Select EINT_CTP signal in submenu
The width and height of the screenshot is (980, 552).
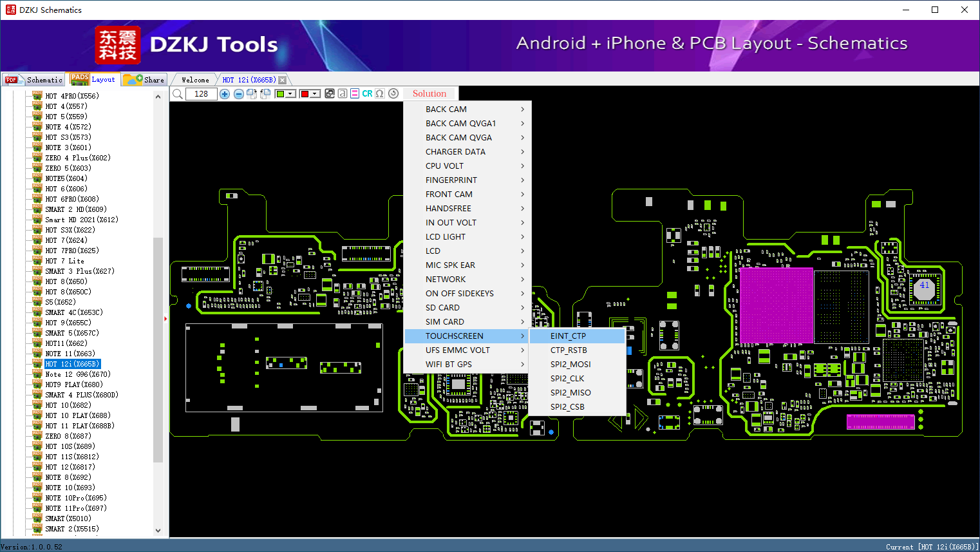577,336
